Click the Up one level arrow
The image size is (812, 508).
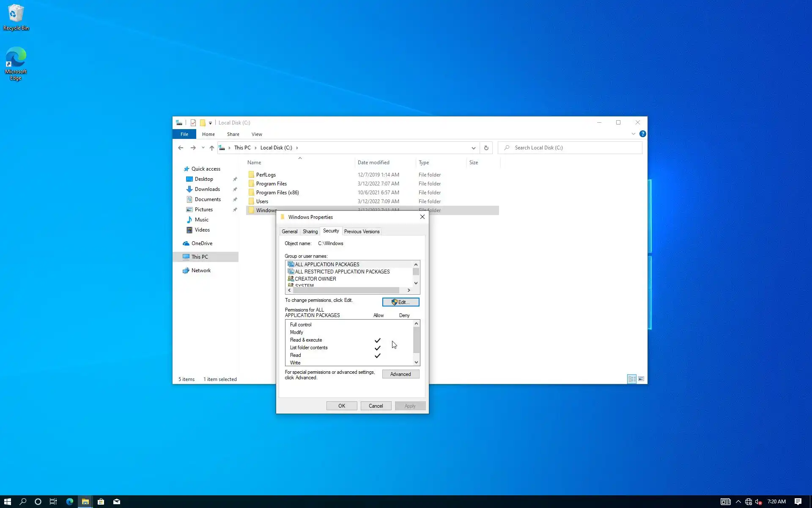(x=212, y=148)
